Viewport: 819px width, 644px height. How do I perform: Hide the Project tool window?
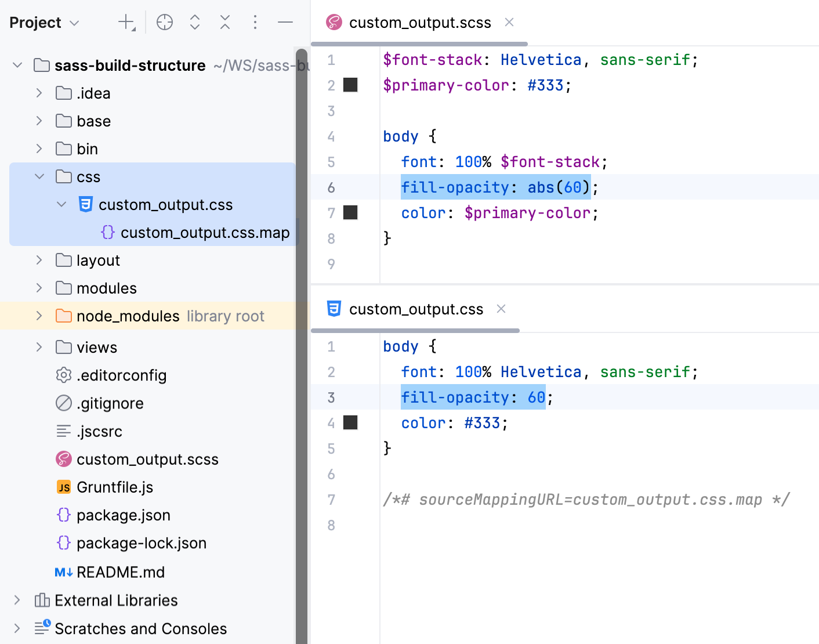point(285,22)
